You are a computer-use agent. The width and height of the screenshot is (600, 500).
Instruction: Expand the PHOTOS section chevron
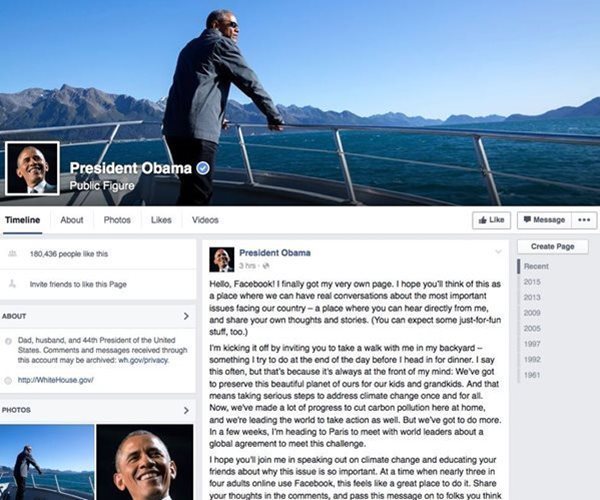(x=186, y=410)
